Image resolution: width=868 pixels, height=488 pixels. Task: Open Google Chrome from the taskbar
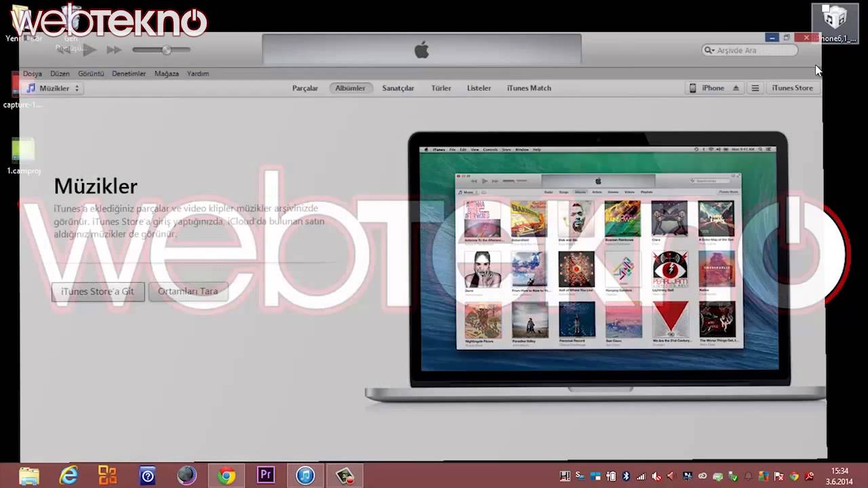(226, 476)
